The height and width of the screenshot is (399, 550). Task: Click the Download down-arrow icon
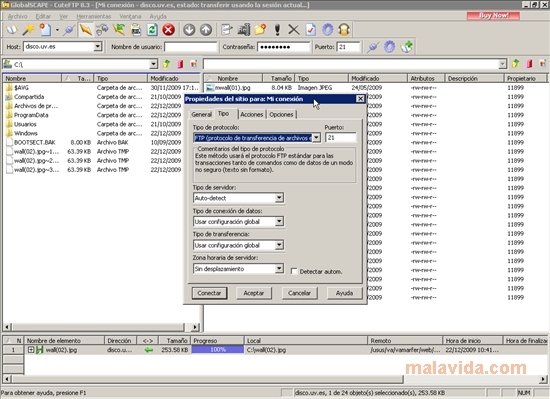pos(189,30)
